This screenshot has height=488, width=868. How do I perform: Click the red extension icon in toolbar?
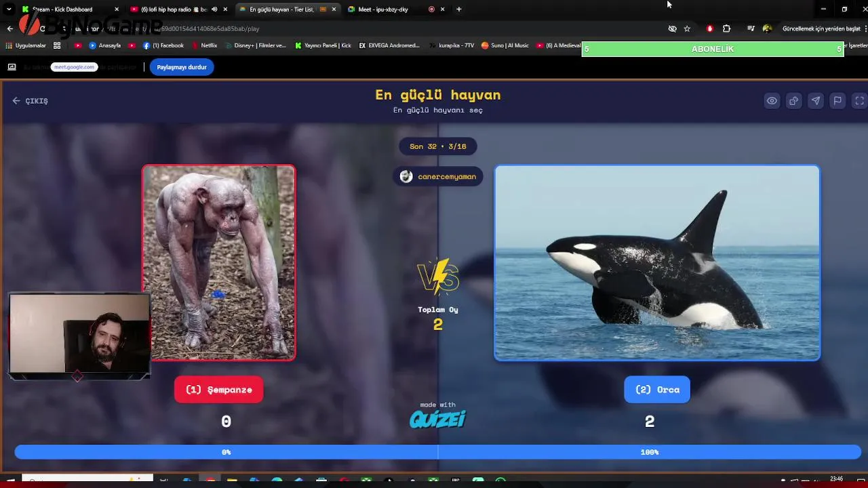(x=709, y=28)
